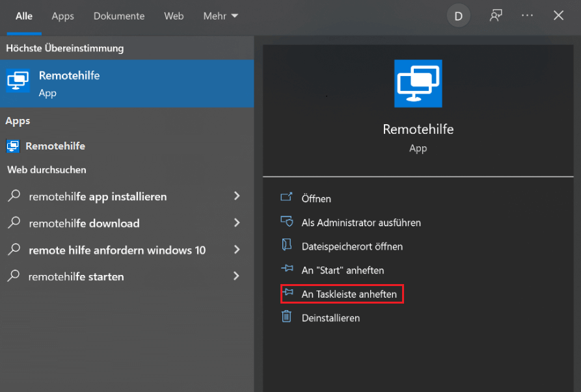Click the pin icon beside An Taskleiste anheften
This screenshot has height=392, width=581.
pyautogui.click(x=288, y=293)
